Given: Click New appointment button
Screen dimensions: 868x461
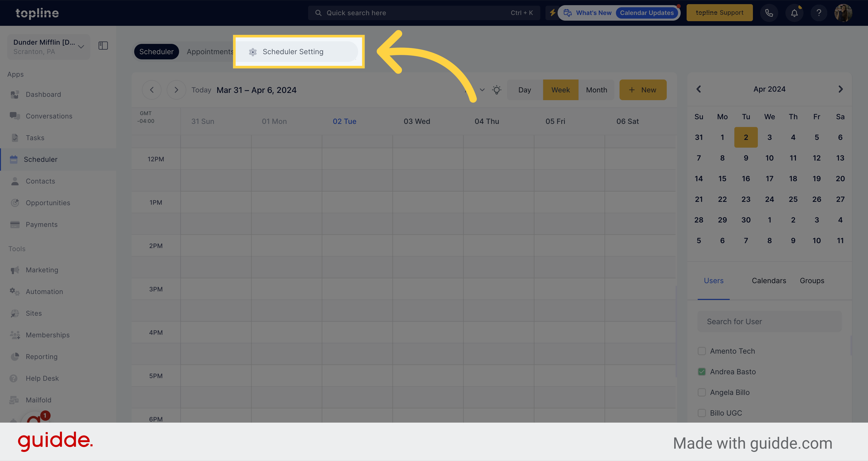Looking at the screenshot, I should [x=642, y=90].
